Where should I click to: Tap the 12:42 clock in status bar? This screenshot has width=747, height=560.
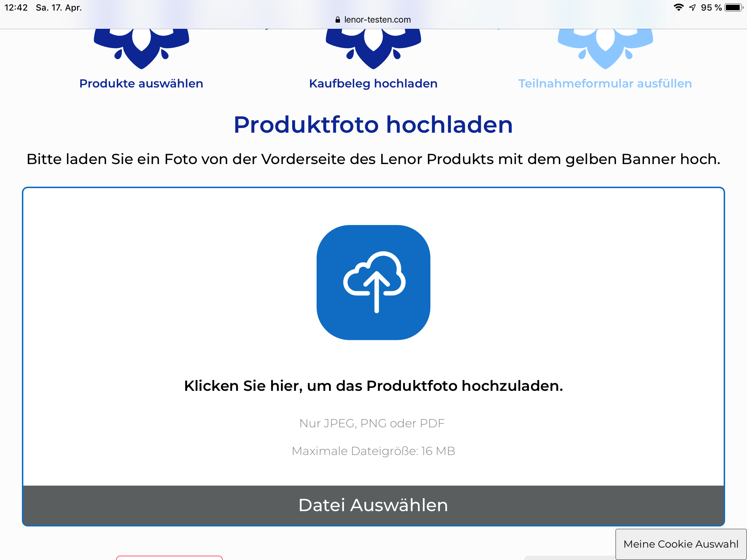pos(16,8)
